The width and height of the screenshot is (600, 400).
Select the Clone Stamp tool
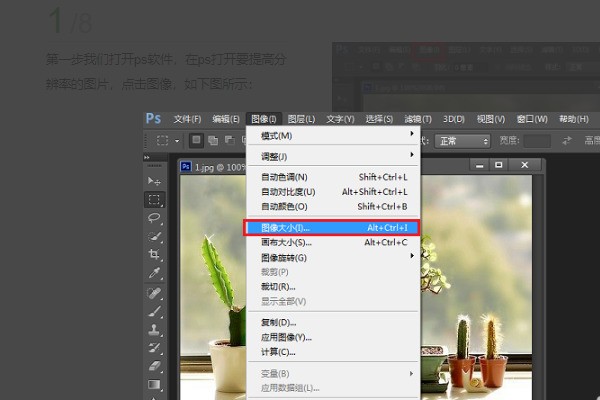coord(154,329)
